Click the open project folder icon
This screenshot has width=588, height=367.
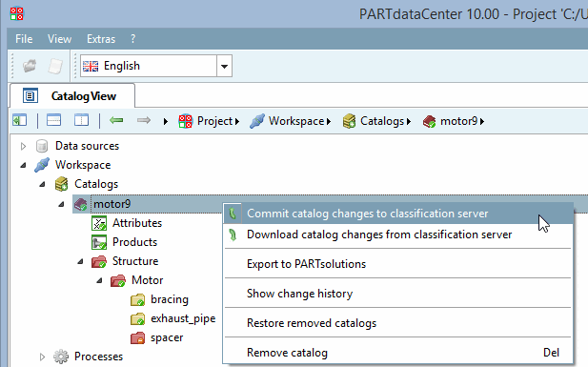30,66
